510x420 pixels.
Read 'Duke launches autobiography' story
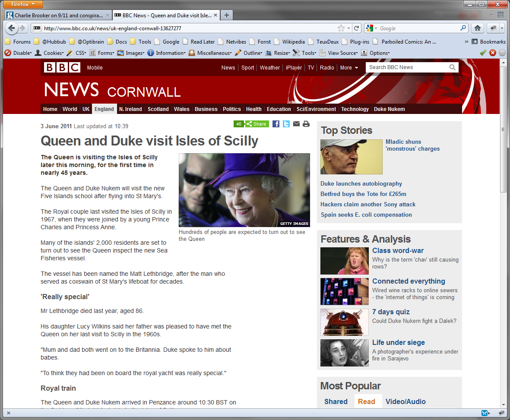point(361,183)
